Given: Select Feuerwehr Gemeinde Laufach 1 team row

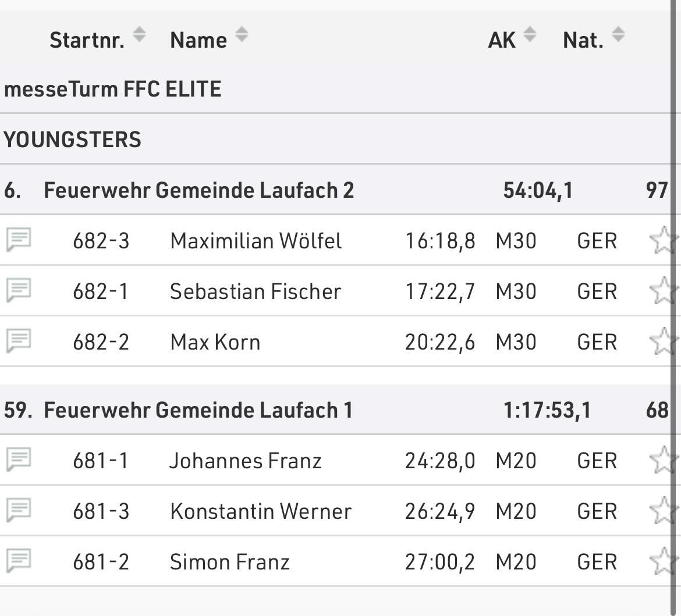Looking at the screenshot, I should 198,410.
